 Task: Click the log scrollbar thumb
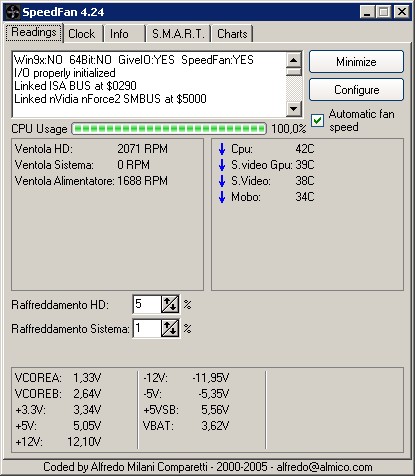[294, 71]
